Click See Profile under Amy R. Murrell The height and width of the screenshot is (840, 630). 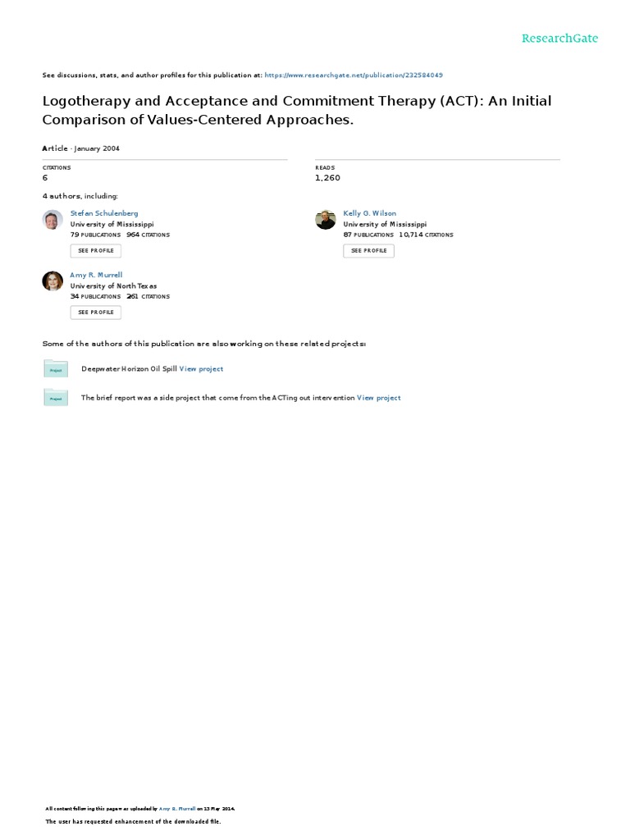click(96, 312)
